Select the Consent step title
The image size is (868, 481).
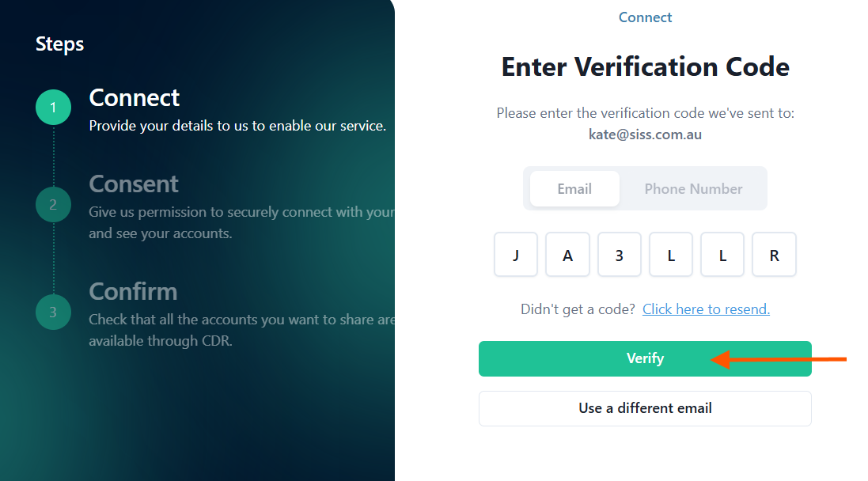click(x=134, y=184)
